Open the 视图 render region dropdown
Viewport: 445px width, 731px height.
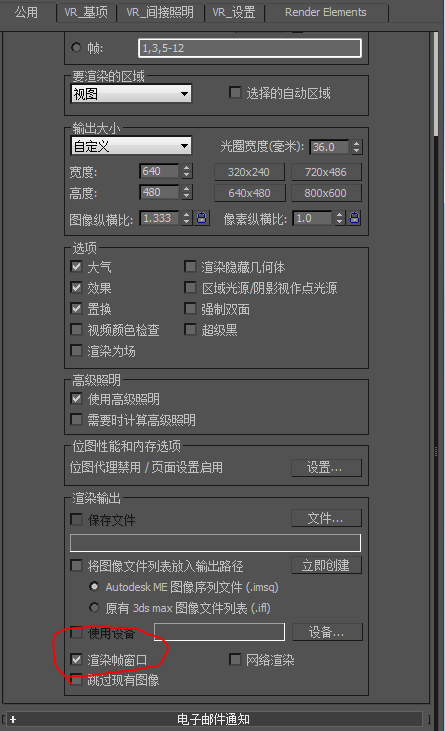coord(131,94)
